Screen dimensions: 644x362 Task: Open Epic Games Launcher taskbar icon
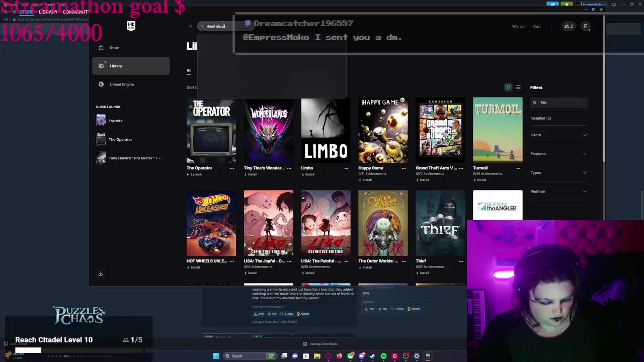click(428, 356)
